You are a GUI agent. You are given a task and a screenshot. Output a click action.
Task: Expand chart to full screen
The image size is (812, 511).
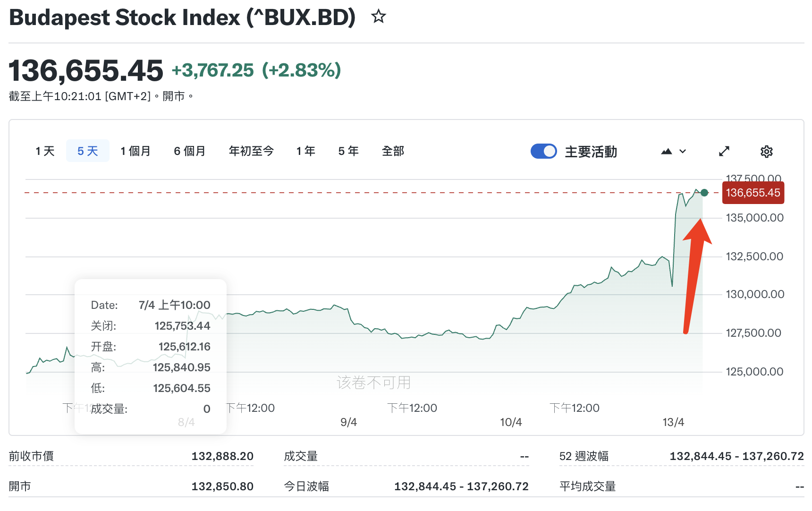pos(724,152)
